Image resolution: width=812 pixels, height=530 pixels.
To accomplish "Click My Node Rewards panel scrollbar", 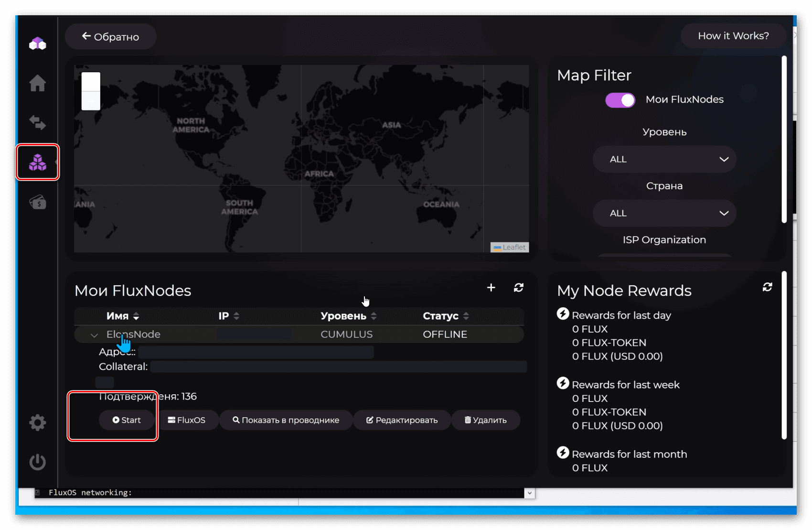I will pos(784,356).
